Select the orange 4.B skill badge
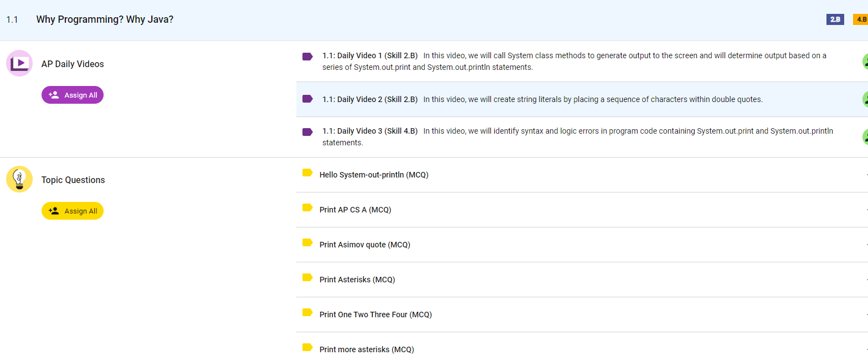 coord(861,19)
